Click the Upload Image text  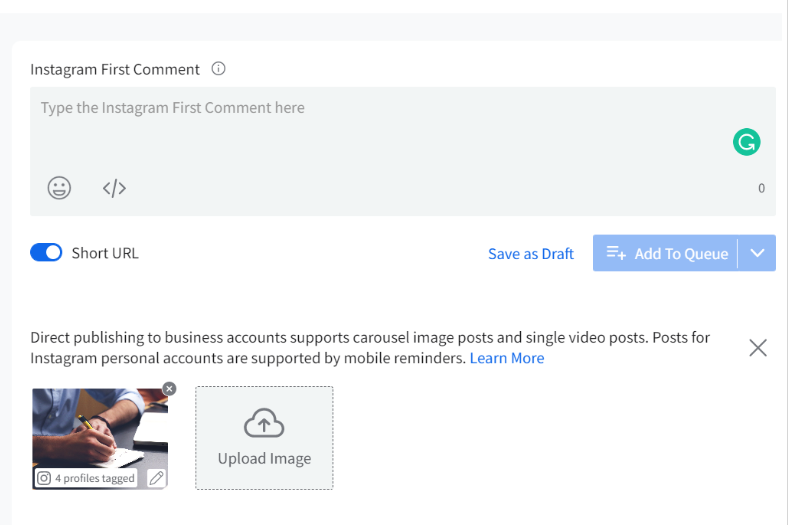click(264, 459)
